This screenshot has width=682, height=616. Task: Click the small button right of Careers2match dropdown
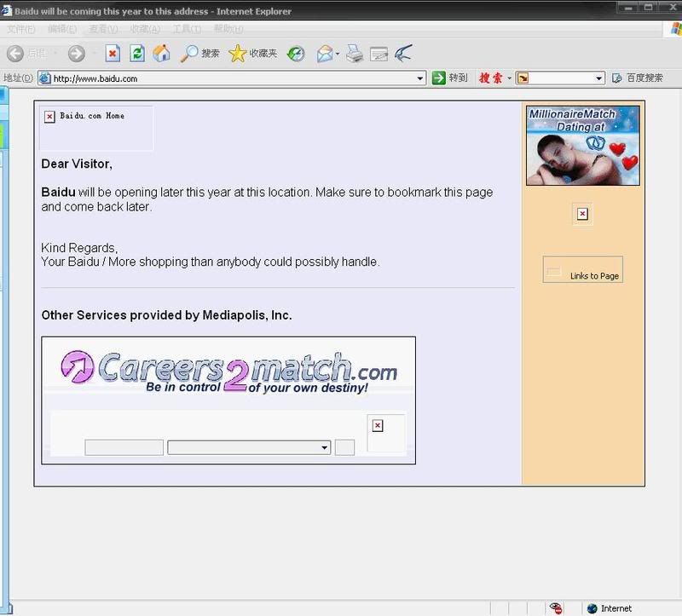pyautogui.click(x=344, y=448)
